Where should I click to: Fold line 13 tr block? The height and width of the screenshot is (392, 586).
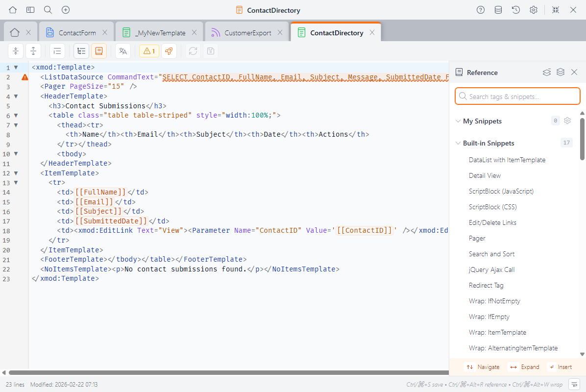click(16, 183)
